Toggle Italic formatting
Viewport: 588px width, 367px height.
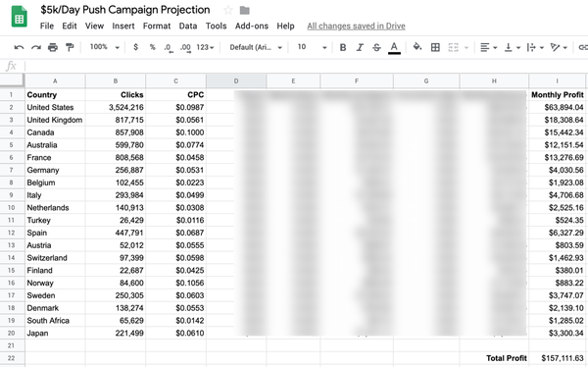[360, 47]
